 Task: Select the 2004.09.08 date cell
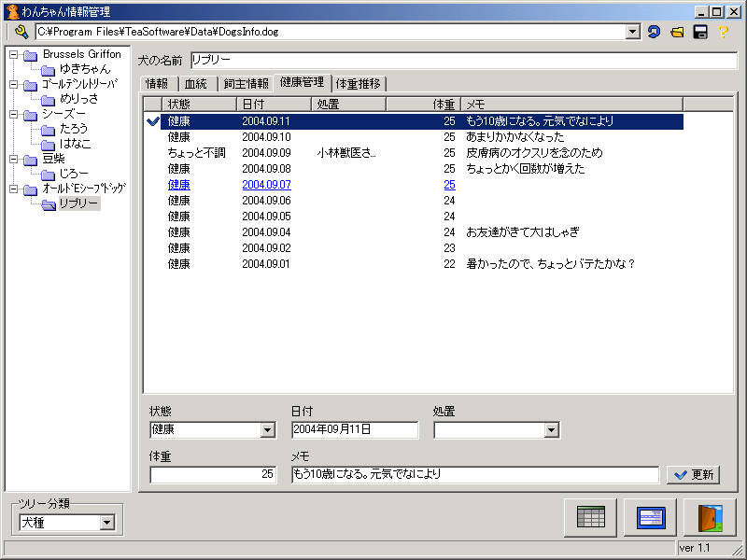(266, 169)
